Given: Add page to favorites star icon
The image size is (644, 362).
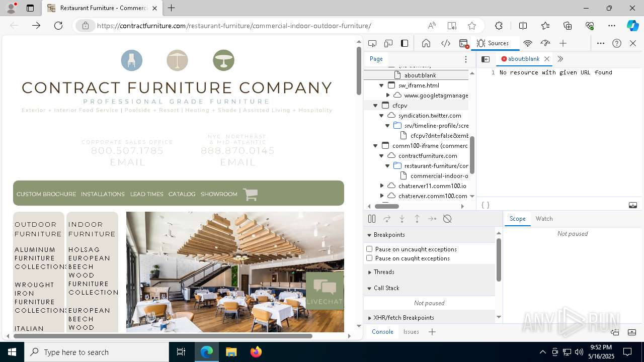Looking at the screenshot, I should tap(472, 26).
